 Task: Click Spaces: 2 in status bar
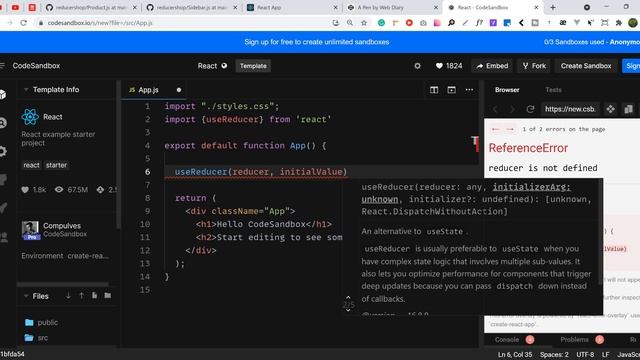pyautogui.click(x=554, y=355)
